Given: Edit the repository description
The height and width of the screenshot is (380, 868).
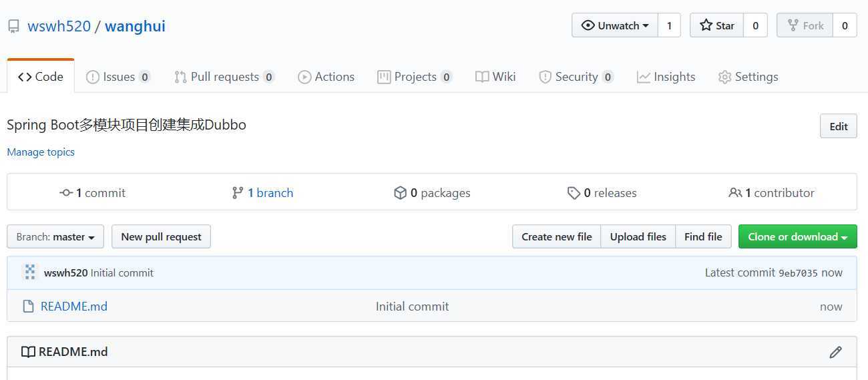Looking at the screenshot, I should click(x=838, y=126).
